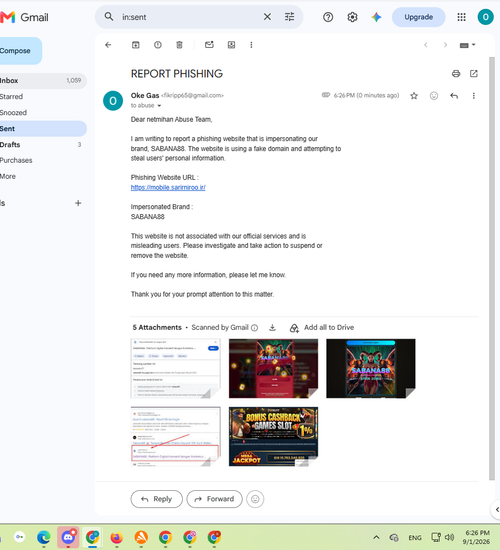The image size is (500, 550).
Task: Open the message header three-dot menu
Action: point(474,96)
